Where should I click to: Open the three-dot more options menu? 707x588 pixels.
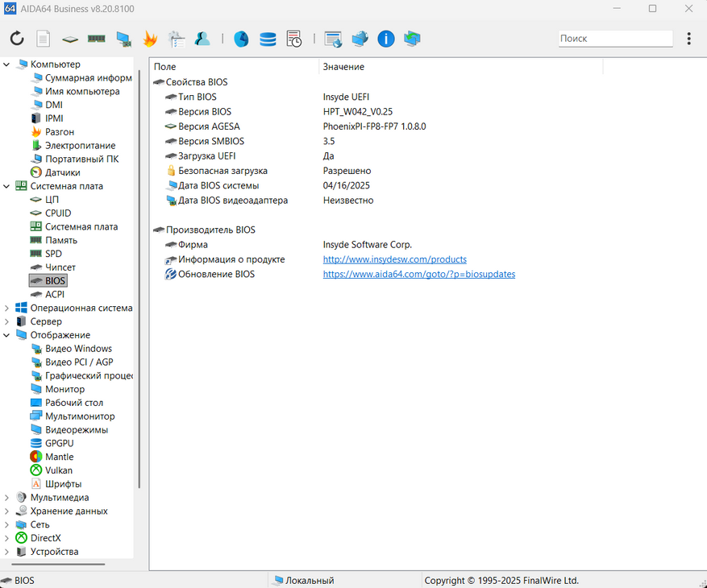(x=688, y=39)
